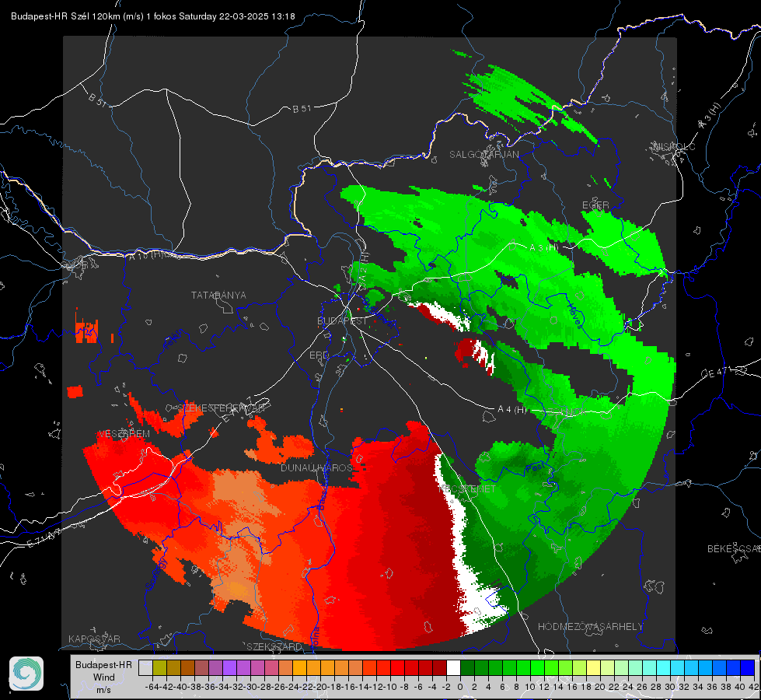Select the MISKOLC city label
The image size is (761, 700).
(x=674, y=147)
